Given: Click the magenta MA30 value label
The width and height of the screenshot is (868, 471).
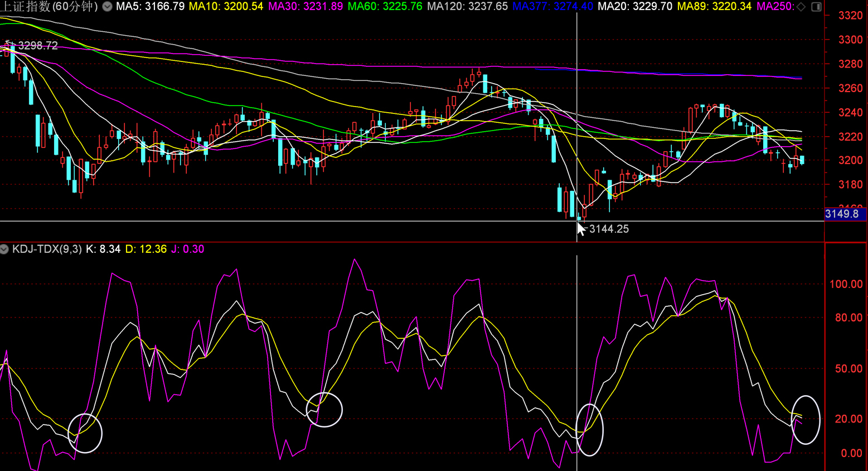Looking at the screenshot, I should [305, 7].
